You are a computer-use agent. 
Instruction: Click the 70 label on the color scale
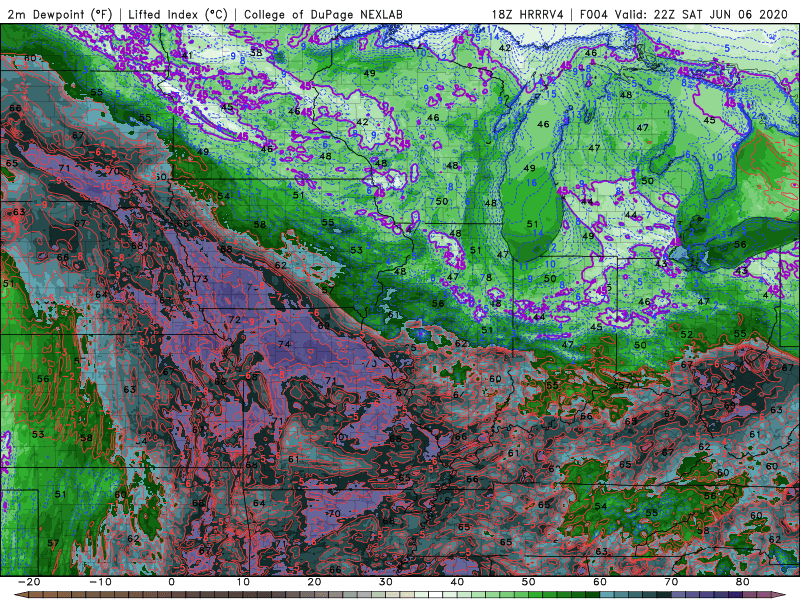click(671, 582)
